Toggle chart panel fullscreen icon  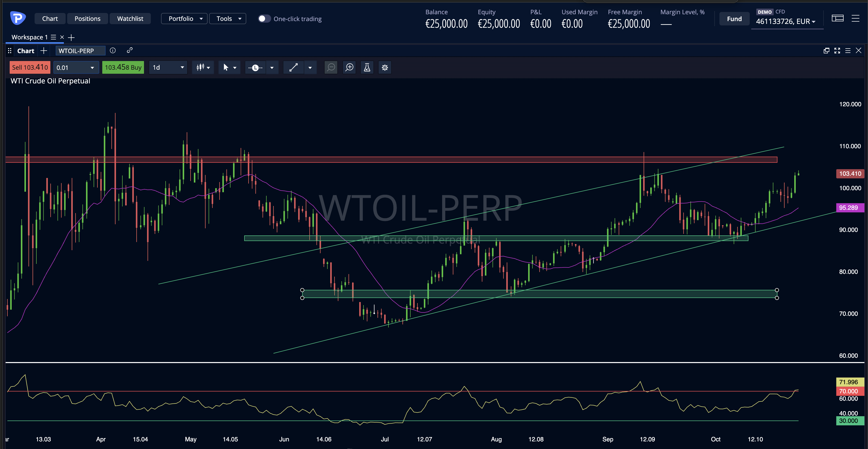(837, 51)
